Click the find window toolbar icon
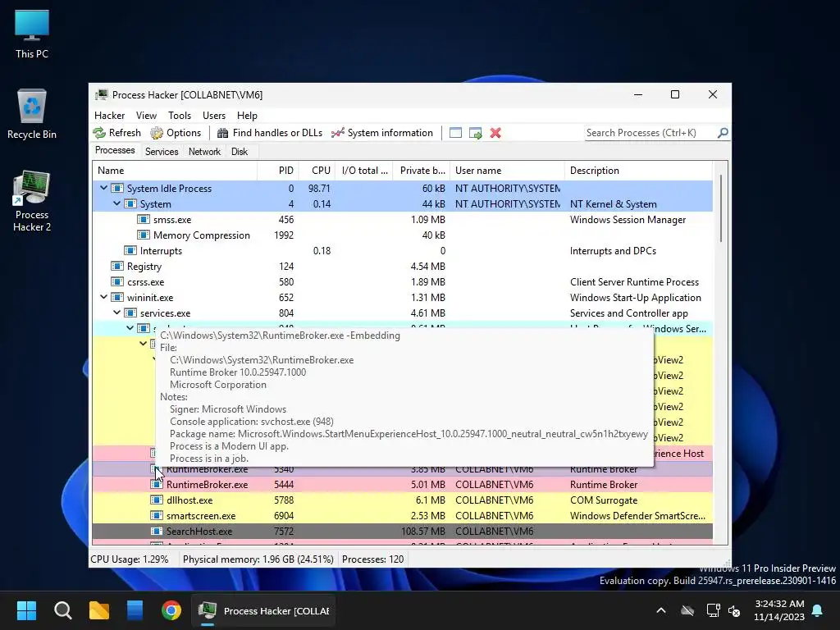The height and width of the screenshot is (630, 840). point(455,133)
